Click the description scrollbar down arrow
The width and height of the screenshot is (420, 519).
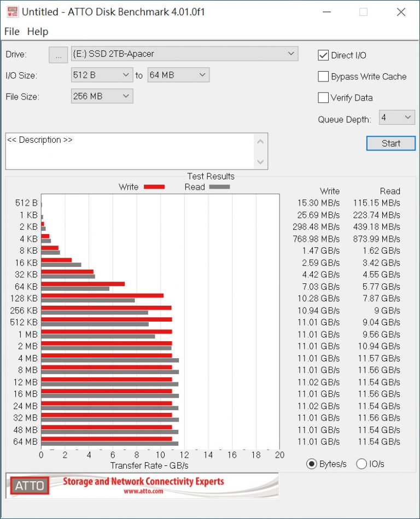[260, 162]
